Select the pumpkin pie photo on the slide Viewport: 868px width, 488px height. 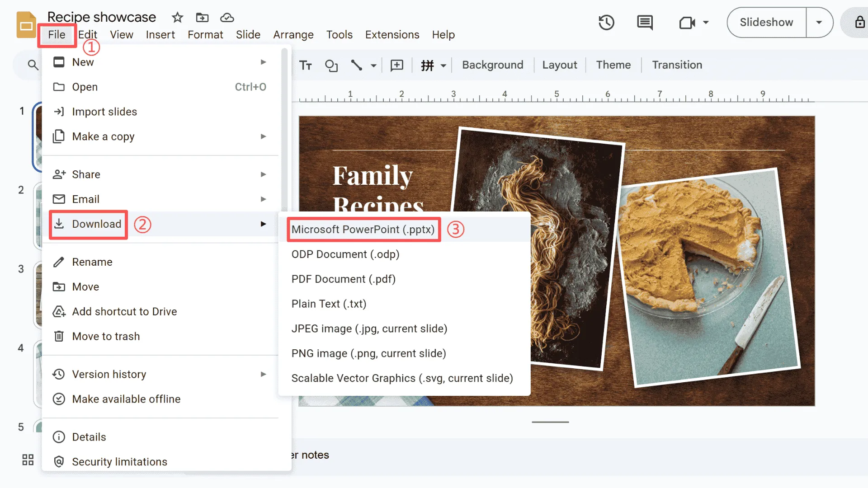(x=708, y=277)
